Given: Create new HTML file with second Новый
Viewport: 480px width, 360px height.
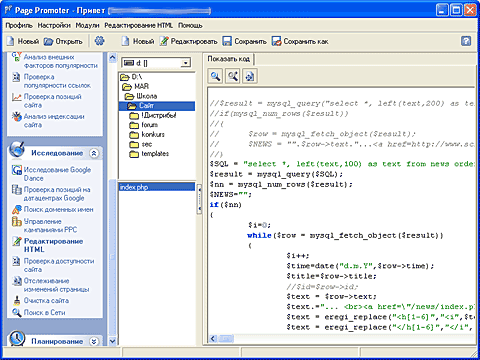Looking at the screenshot, I should [138, 41].
